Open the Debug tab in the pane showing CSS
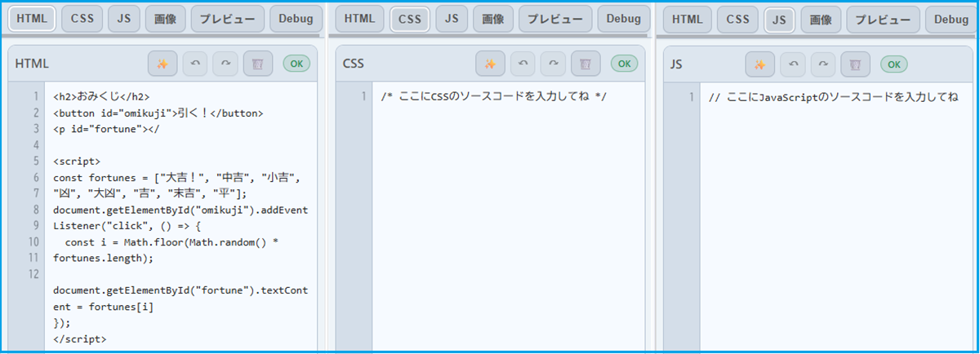 [x=624, y=19]
